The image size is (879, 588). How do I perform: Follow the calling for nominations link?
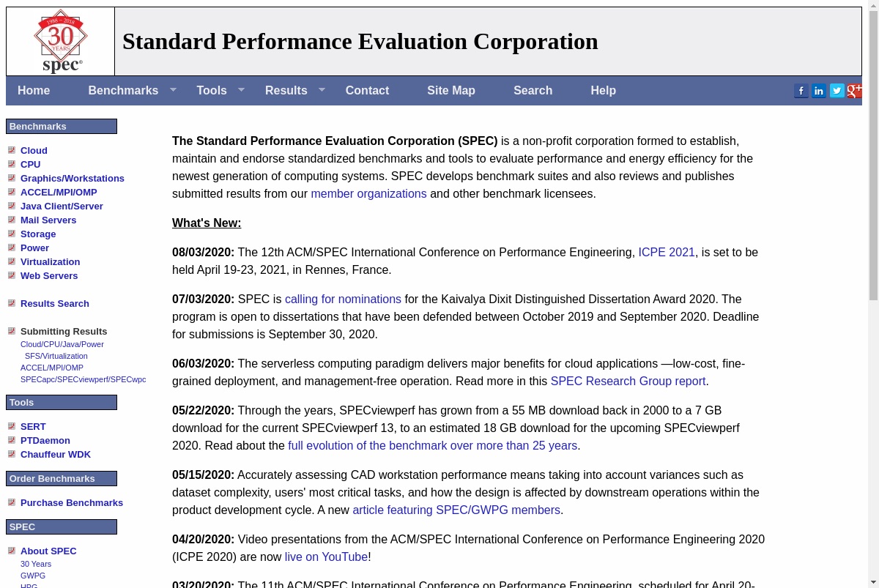(x=343, y=299)
